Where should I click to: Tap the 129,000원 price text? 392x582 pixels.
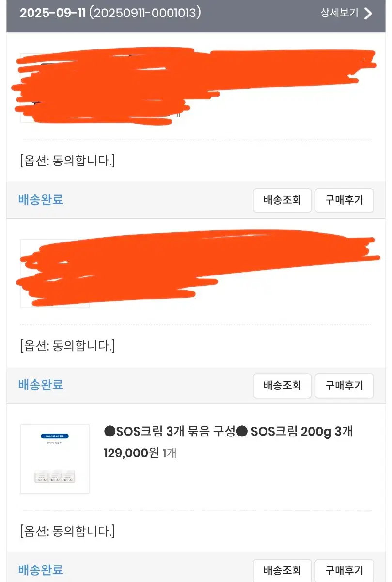[131, 453]
